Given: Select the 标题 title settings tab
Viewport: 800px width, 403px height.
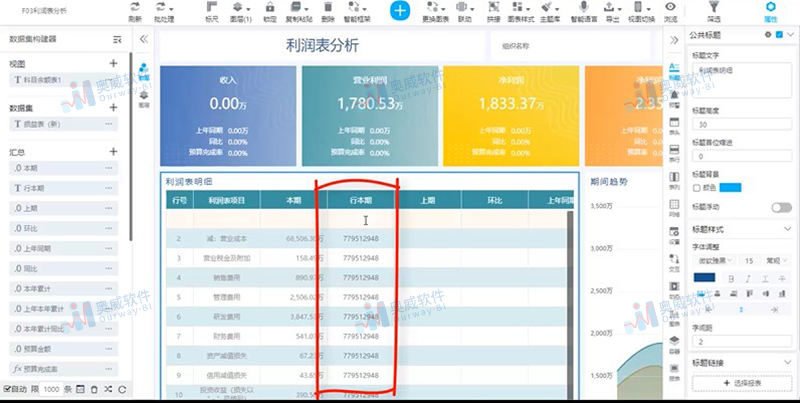Looking at the screenshot, I should (x=674, y=71).
